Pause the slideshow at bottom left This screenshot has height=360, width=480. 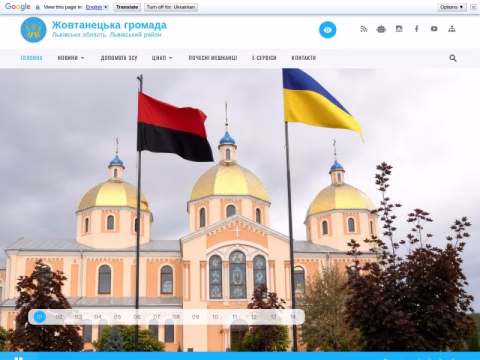pos(19,358)
